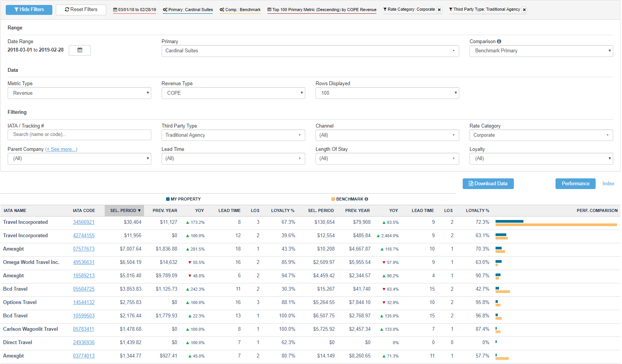Remove the Third Party Type: Traditional Agency filter
The width and height of the screenshot is (622, 364).
click(x=523, y=10)
